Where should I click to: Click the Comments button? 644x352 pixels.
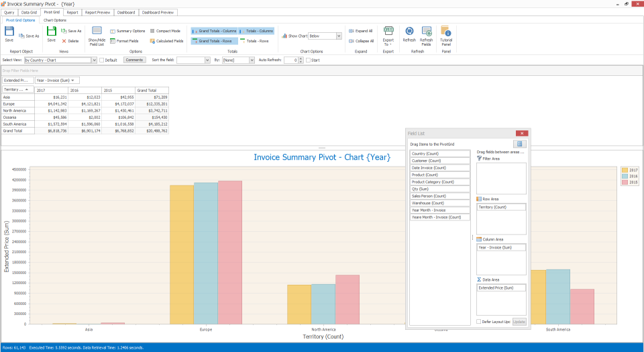click(134, 60)
